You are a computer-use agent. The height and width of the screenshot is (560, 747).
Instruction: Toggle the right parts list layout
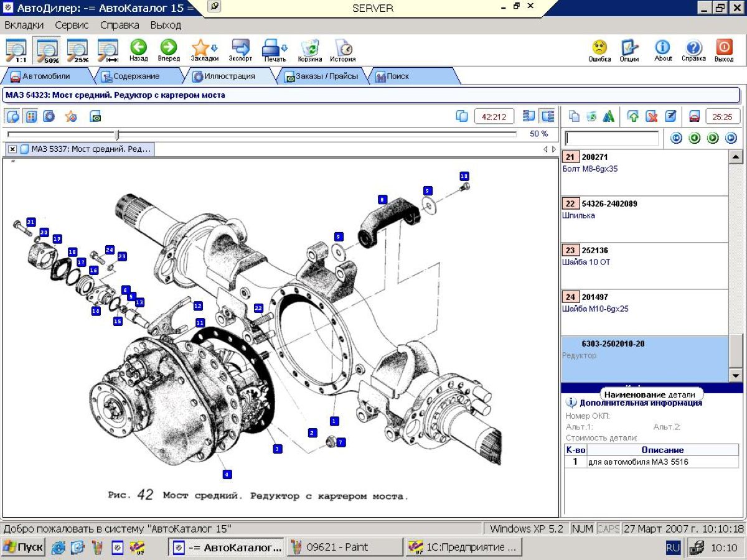click(x=547, y=116)
